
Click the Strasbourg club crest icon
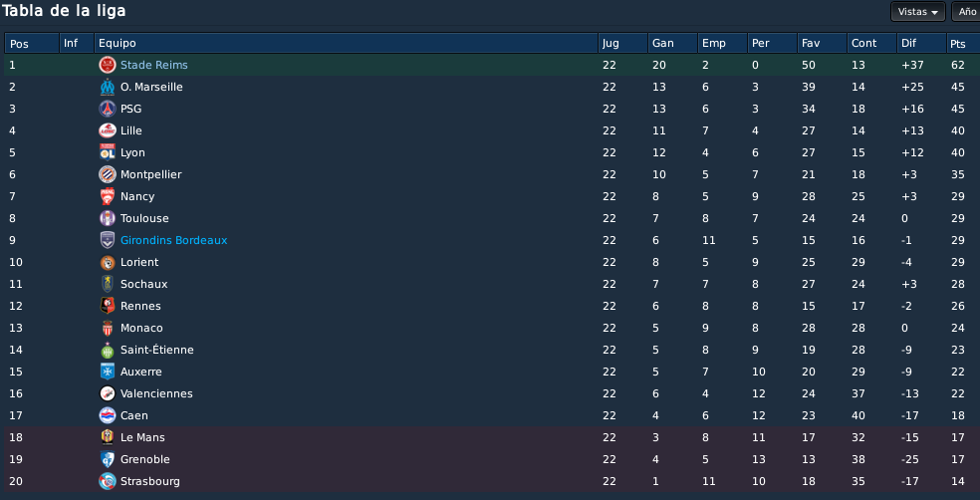pos(108,481)
